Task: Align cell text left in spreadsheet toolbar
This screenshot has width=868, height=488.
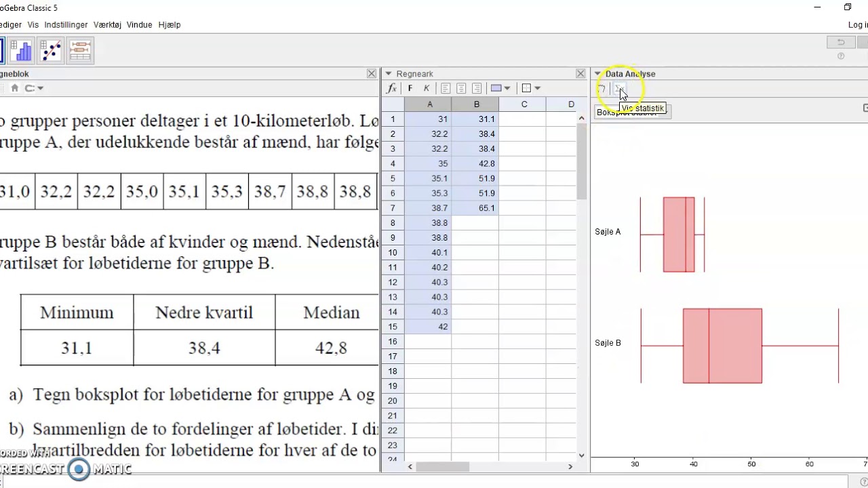Action: click(x=446, y=88)
